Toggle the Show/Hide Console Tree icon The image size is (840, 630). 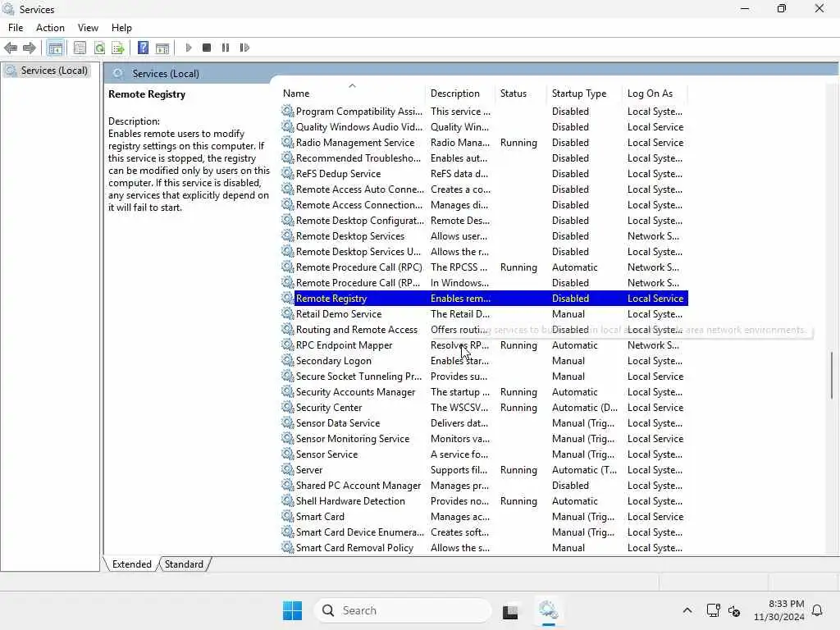55,48
